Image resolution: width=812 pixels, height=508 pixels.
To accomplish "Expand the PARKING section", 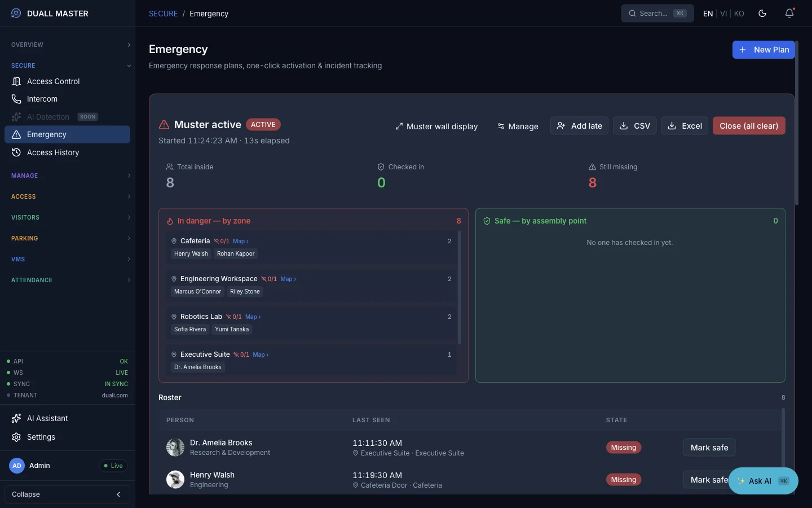I will (67, 238).
